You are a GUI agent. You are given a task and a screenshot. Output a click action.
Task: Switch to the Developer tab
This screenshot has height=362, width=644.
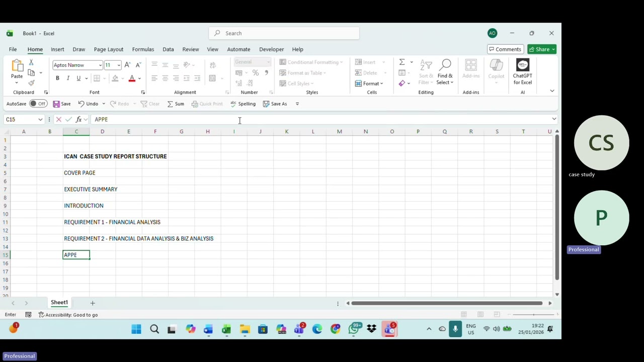[271, 49]
